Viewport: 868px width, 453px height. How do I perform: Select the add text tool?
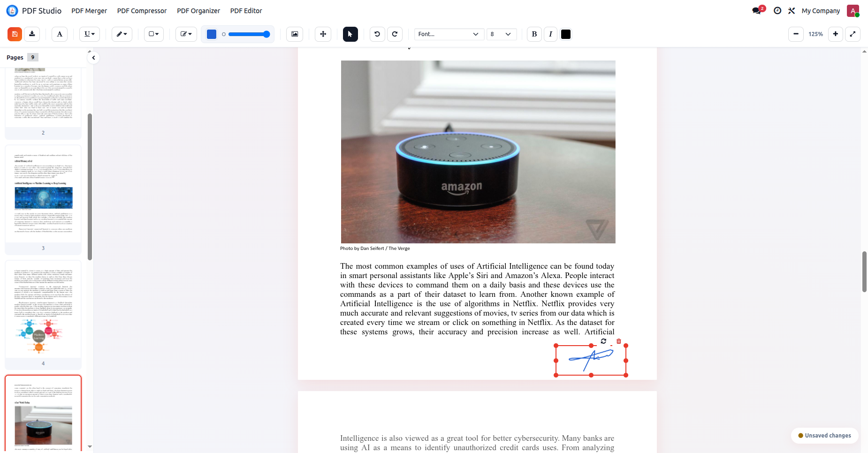[60, 34]
